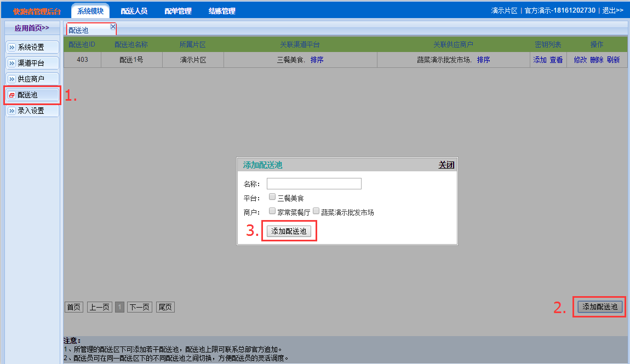Tick the 蔬菜演示批发市场 checkbox
The image size is (630, 364).
tap(316, 211)
